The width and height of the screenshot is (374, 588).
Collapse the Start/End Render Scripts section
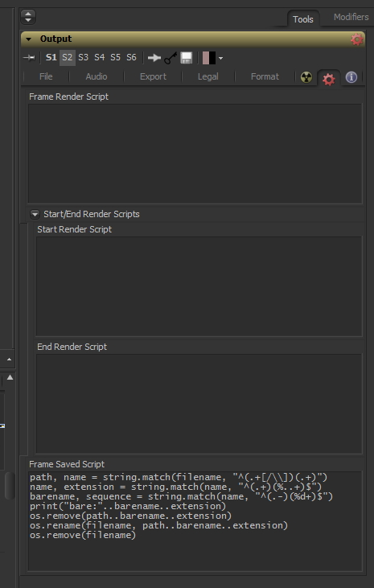coord(35,214)
